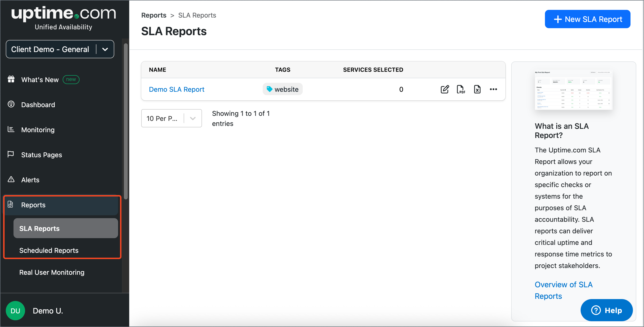Click the Monitoring chart icon
Viewport: 644px width, 327px height.
tap(11, 129)
